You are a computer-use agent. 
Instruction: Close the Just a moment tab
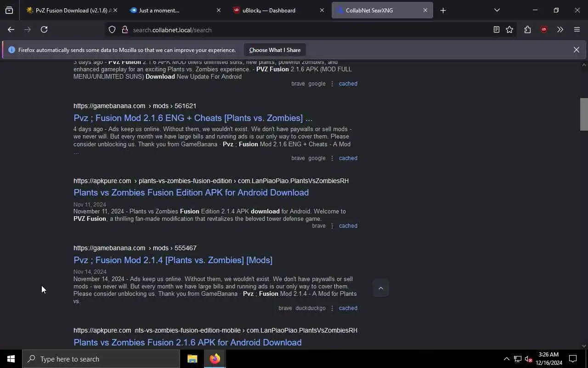218,10
